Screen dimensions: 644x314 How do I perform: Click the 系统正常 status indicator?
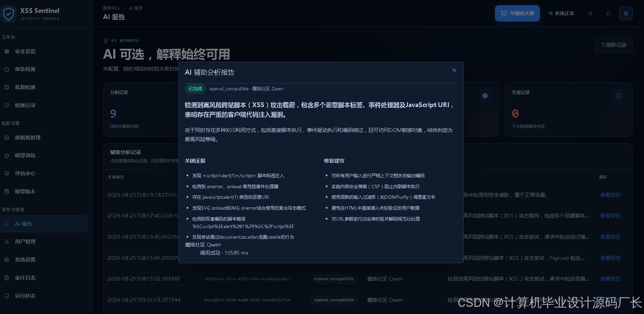561,13
